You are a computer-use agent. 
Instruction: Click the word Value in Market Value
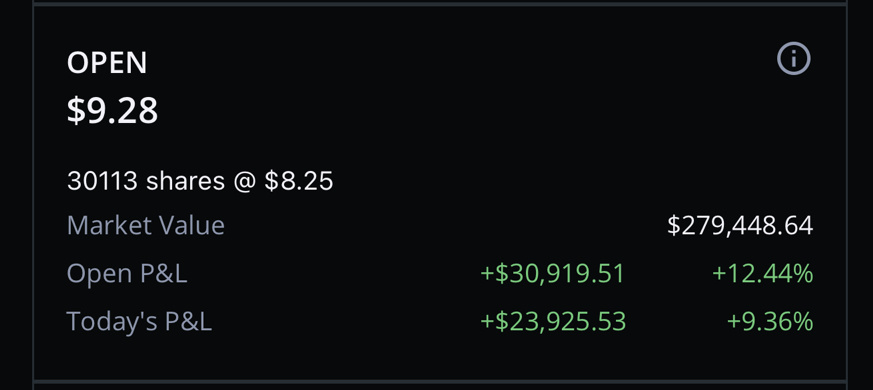pyautogui.click(x=192, y=226)
